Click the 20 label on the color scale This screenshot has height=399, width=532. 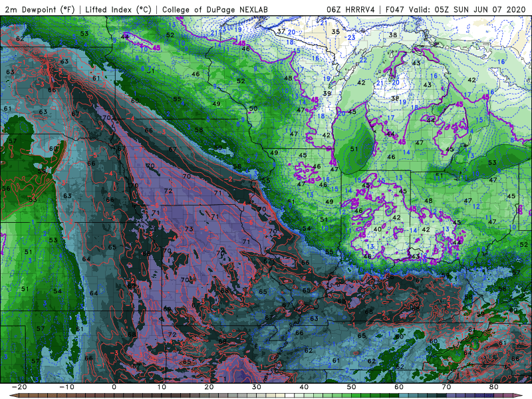click(209, 387)
